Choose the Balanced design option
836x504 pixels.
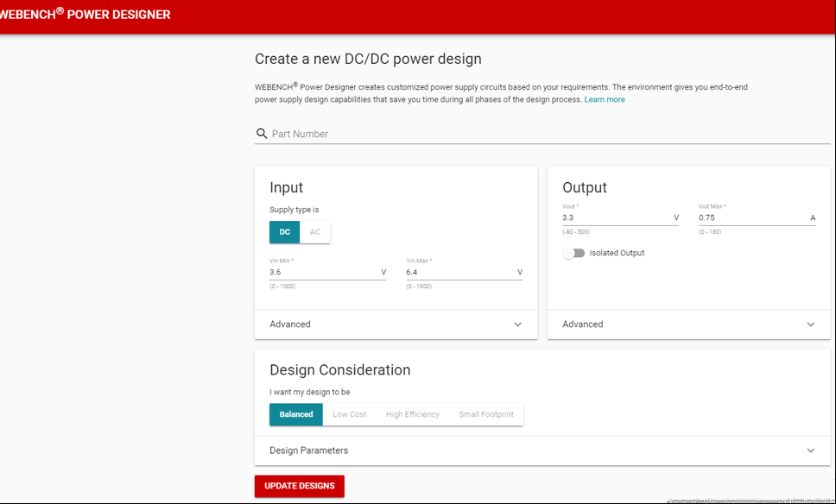coord(296,414)
